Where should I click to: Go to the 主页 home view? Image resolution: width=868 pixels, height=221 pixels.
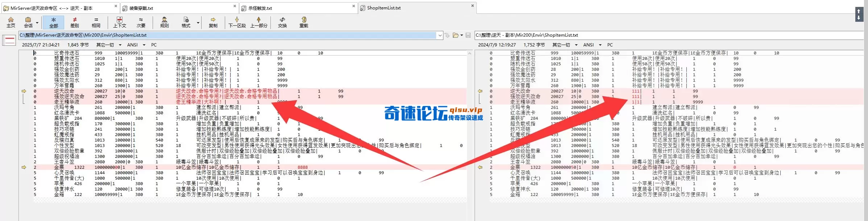tap(11, 22)
